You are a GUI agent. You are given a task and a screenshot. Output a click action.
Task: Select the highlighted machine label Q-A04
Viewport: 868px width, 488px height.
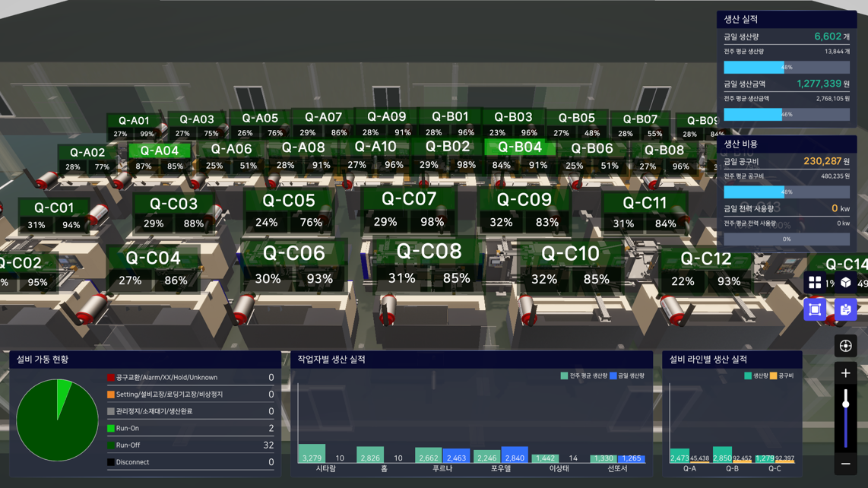160,151
